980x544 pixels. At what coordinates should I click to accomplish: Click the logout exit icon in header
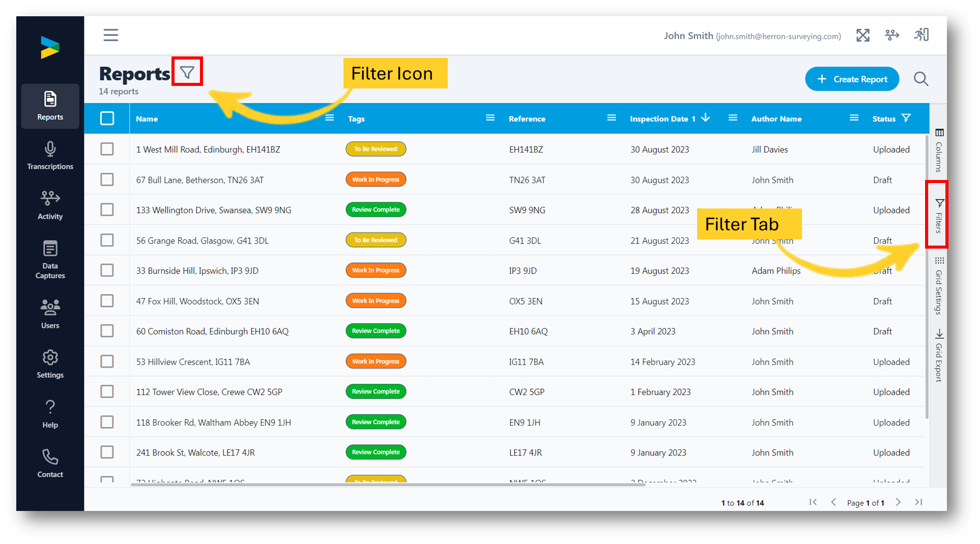921,35
